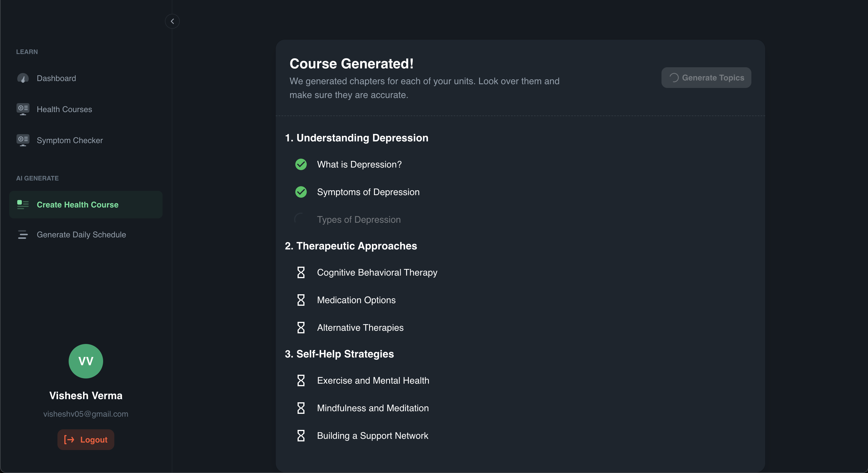
Task: Click green checkmark for What is Depression?
Action: (x=300, y=164)
